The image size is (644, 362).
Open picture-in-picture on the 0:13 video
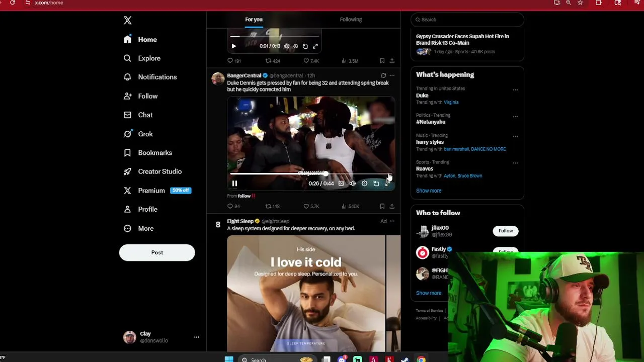click(x=305, y=46)
